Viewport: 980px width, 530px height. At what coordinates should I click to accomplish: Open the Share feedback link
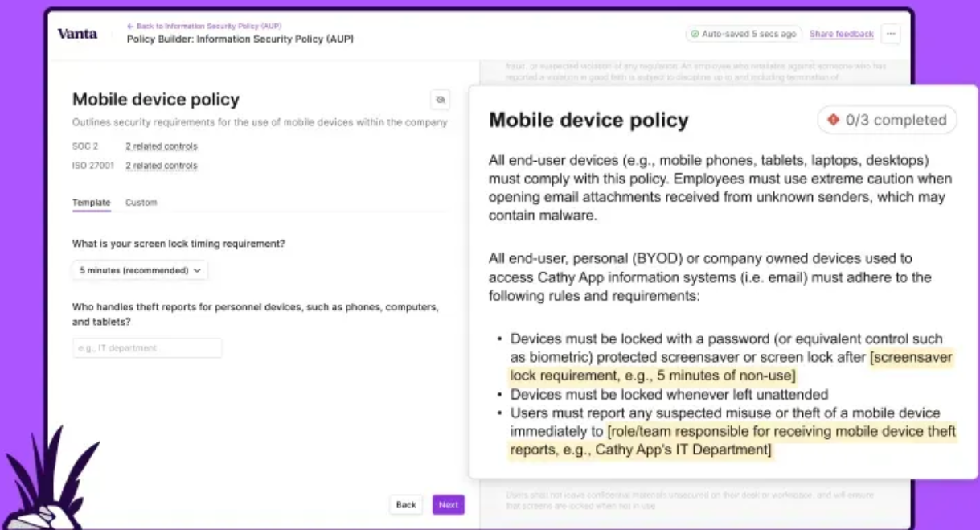(x=841, y=35)
